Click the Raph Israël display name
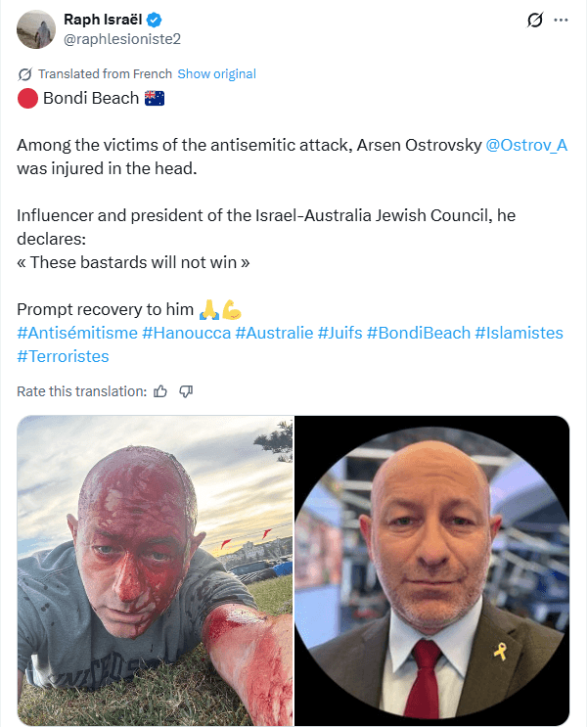Viewport: 588px width, 727px height. click(x=103, y=20)
